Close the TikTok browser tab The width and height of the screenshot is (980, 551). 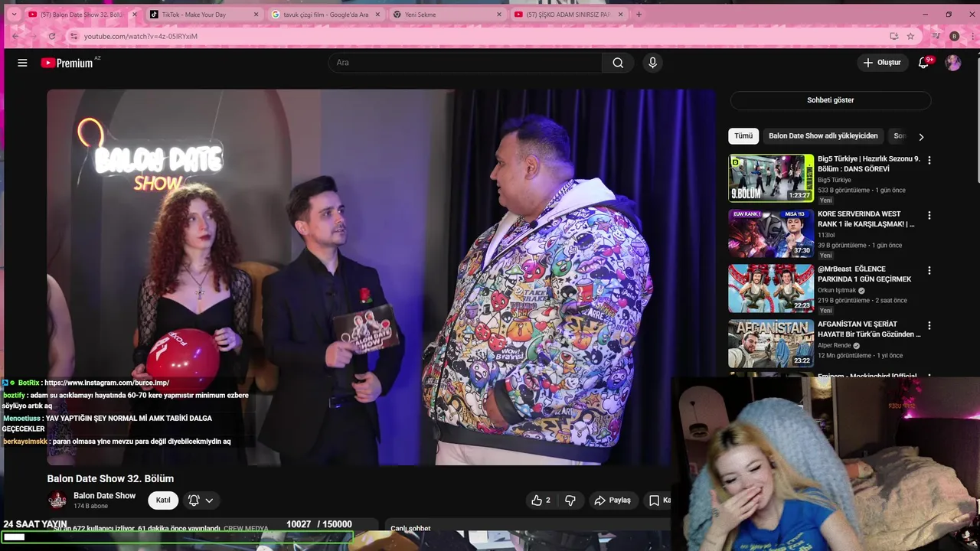point(256,14)
